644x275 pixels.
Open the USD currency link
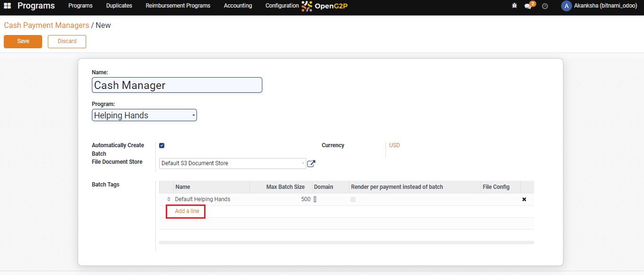click(x=394, y=145)
